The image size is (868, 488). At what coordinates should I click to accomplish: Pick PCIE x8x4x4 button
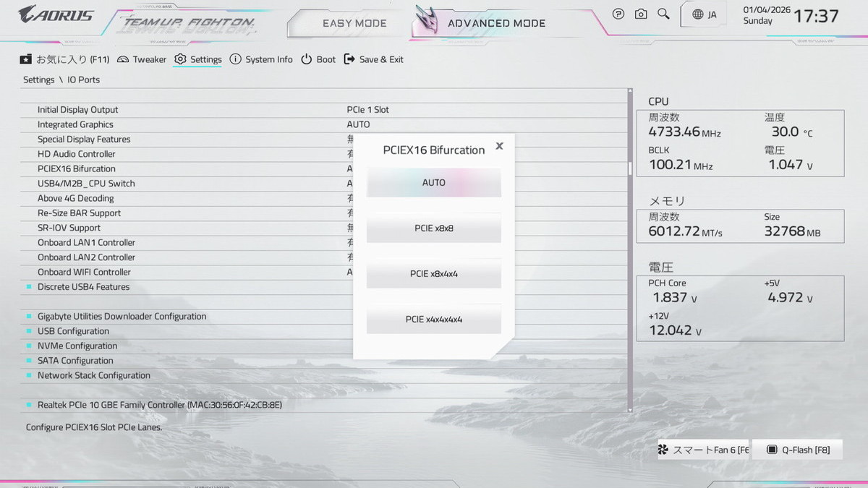click(x=434, y=274)
